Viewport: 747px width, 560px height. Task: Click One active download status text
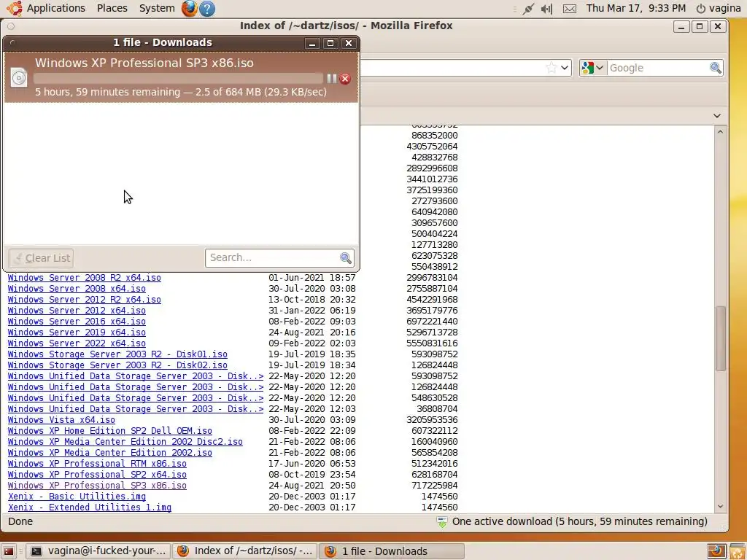point(579,521)
